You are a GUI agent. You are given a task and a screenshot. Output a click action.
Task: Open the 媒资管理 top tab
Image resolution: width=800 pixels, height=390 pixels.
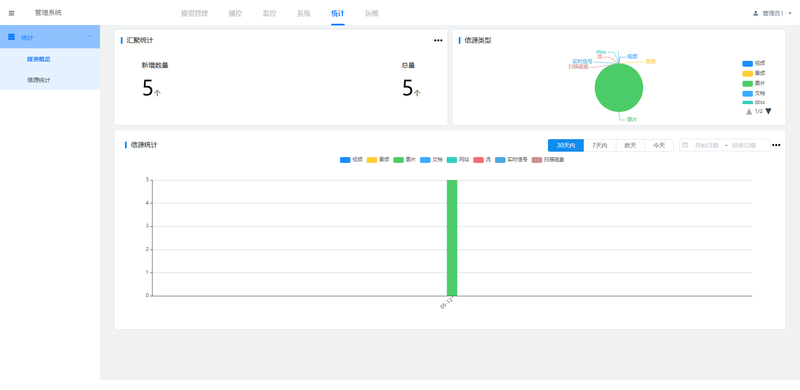tap(194, 13)
